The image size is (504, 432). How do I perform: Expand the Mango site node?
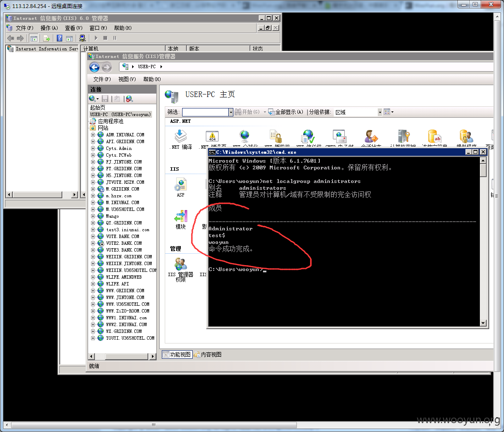[93, 216]
